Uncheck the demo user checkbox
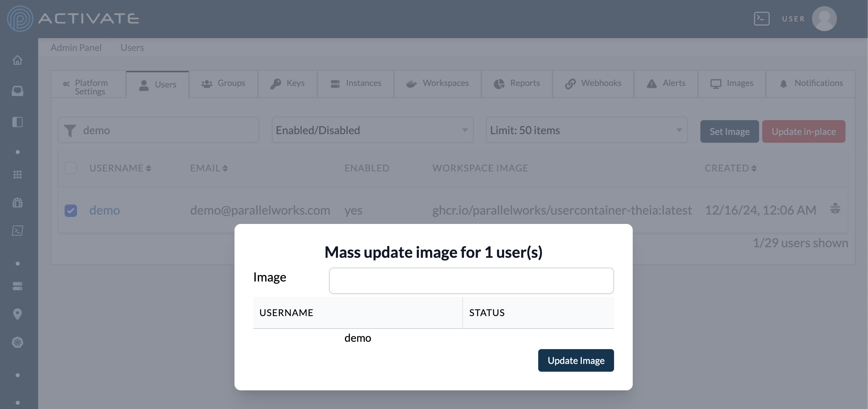Screen dimensions: 868x409 coord(71,210)
